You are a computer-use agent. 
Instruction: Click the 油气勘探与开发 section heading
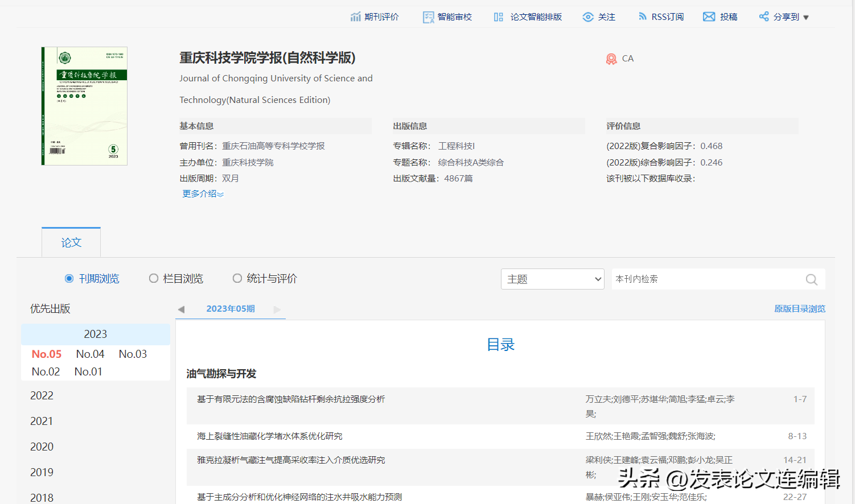(x=221, y=374)
